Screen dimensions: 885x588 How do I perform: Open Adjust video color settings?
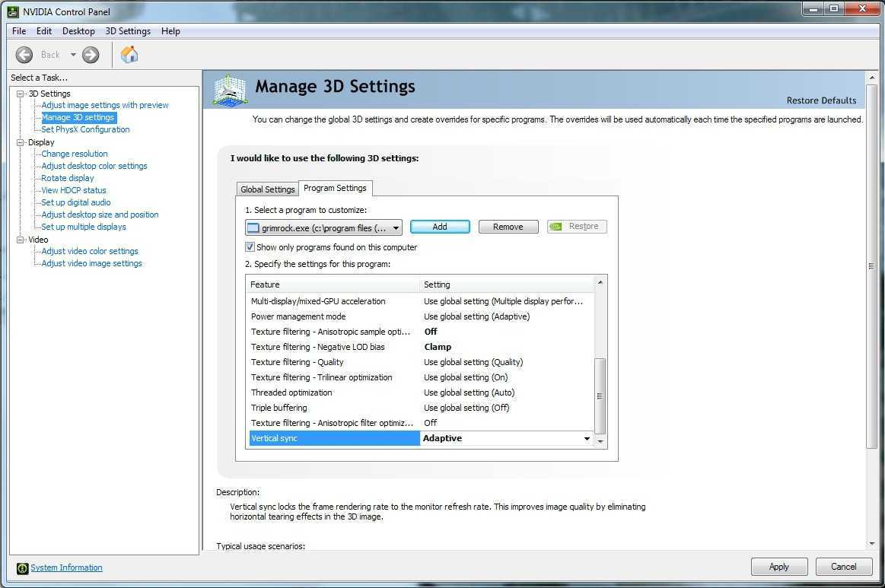[90, 251]
